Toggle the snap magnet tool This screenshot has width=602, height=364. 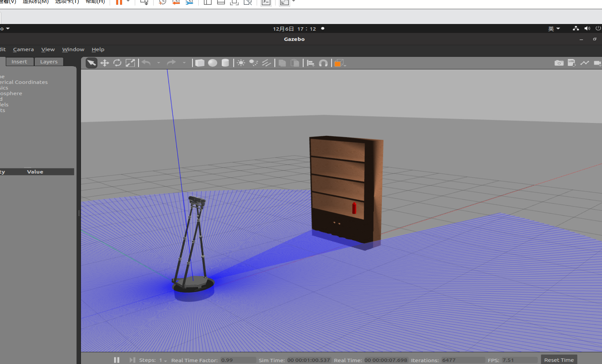[x=323, y=63]
